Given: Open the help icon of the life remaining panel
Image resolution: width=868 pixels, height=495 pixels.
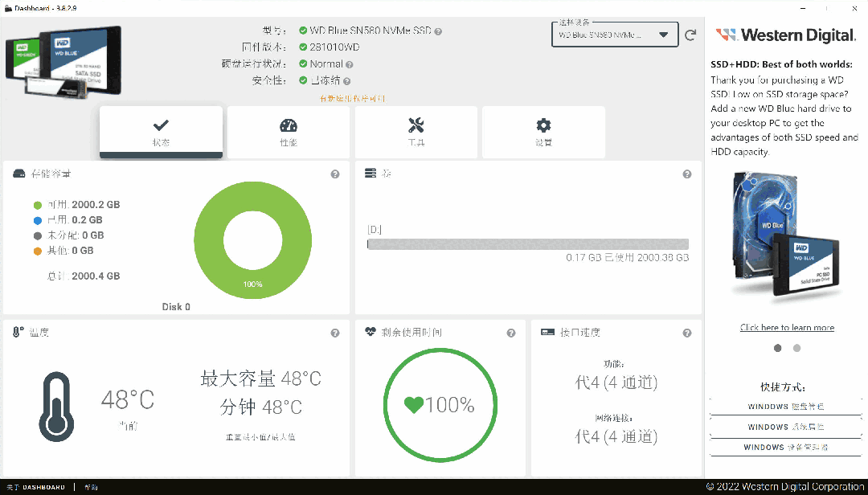Looking at the screenshot, I should pos(511,333).
